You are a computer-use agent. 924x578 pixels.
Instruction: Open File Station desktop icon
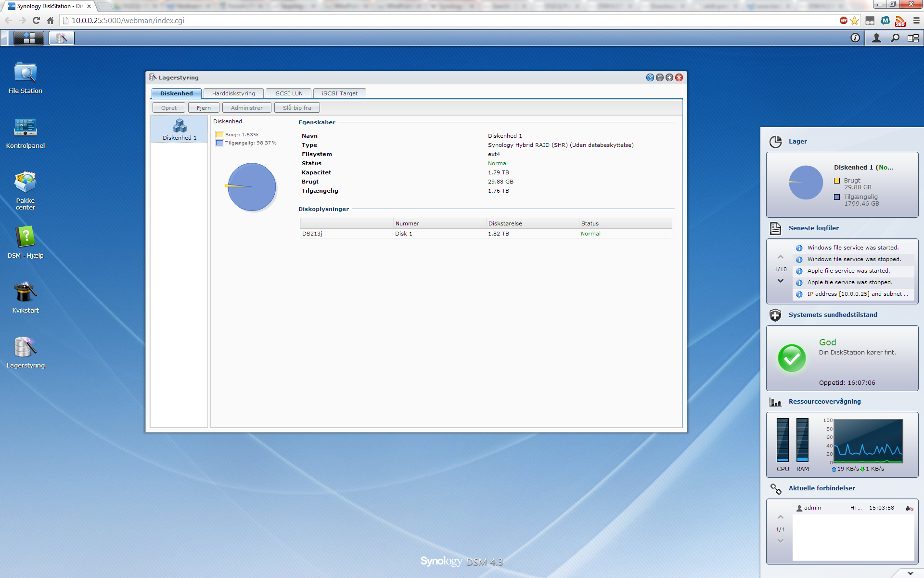pyautogui.click(x=26, y=77)
